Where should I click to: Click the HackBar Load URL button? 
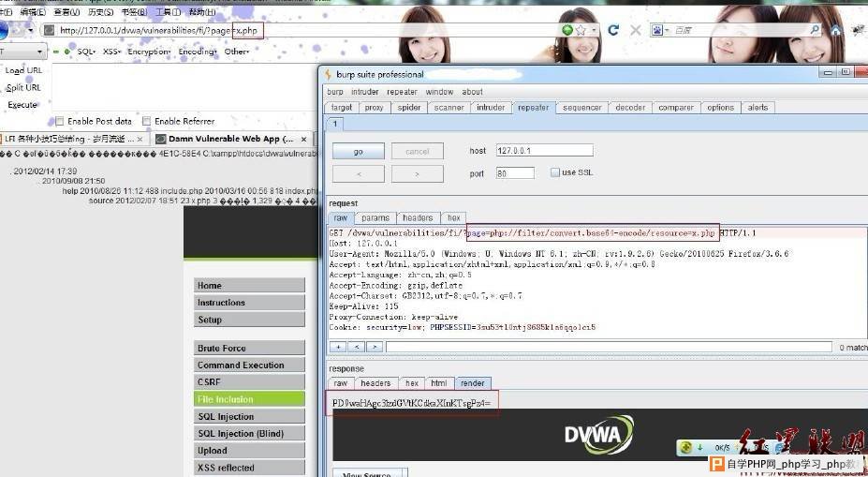[x=23, y=70]
